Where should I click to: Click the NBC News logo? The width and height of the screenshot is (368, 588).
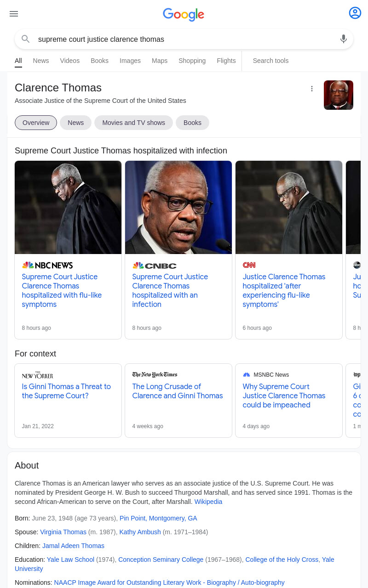(47, 265)
